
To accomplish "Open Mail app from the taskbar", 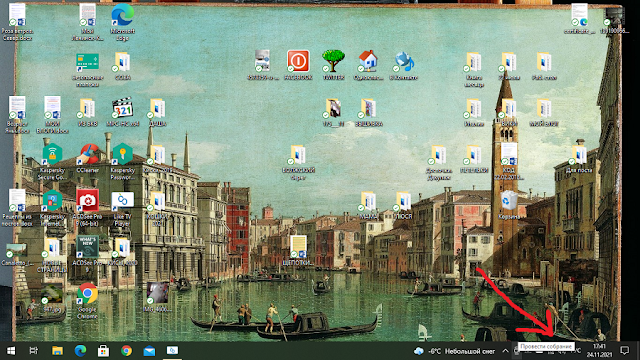I will pyautogui.click(x=149, y=351).
